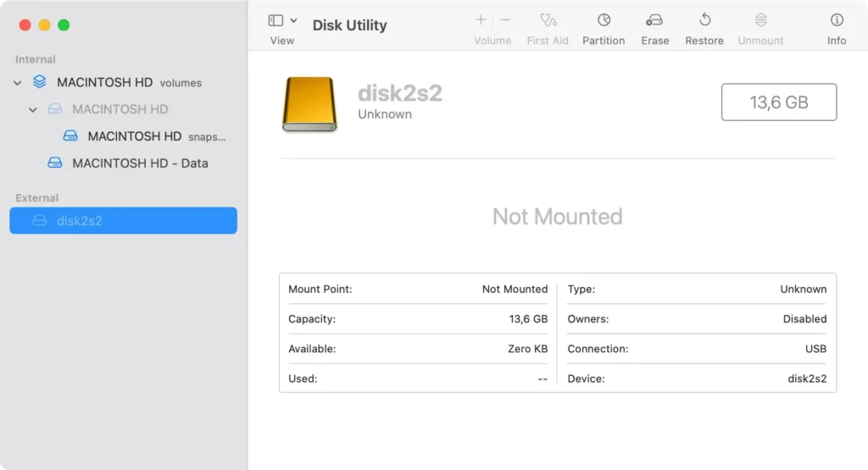The width and height of the screenshot is (868, 470).
Task: Click the Owners 'Disabled' value
Action: point(804,319)
